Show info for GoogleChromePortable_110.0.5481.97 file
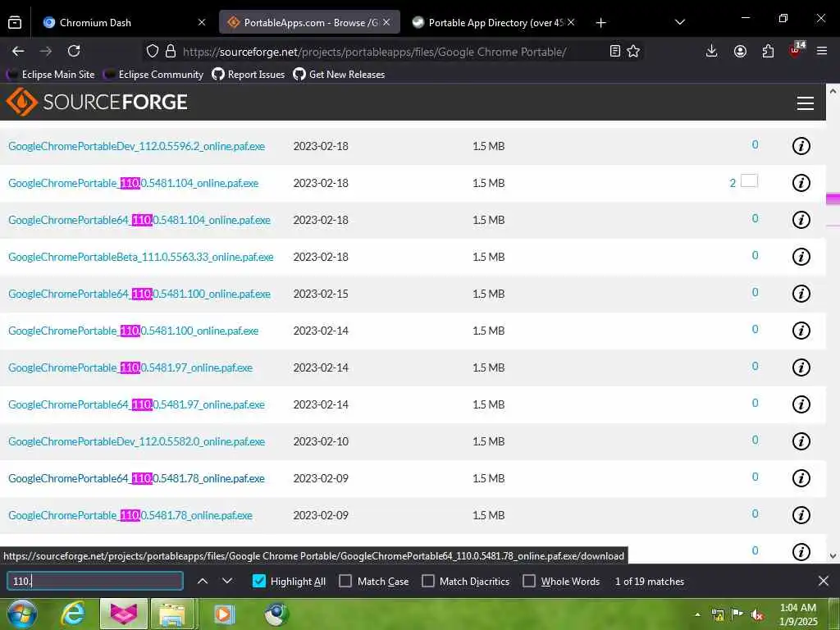Image resolution: width=840 pixels, height=630 pixels. pyautogui.click(x=801, y=367)
